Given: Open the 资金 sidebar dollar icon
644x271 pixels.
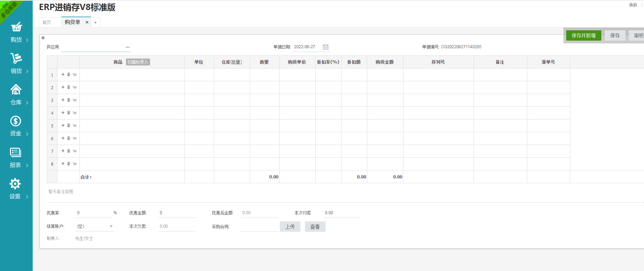Looking at the screenshot, I should pos(15,121).
